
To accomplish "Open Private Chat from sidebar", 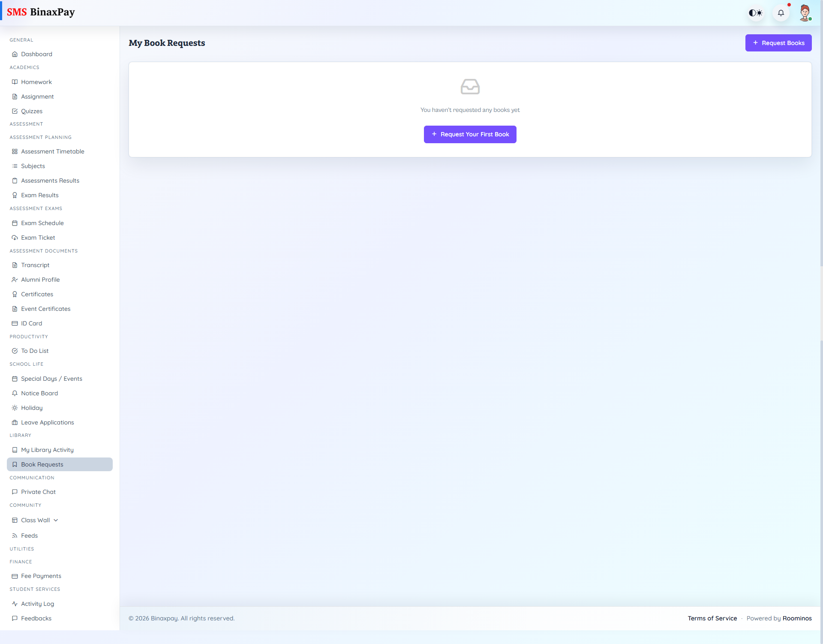I will click(38, 492).
